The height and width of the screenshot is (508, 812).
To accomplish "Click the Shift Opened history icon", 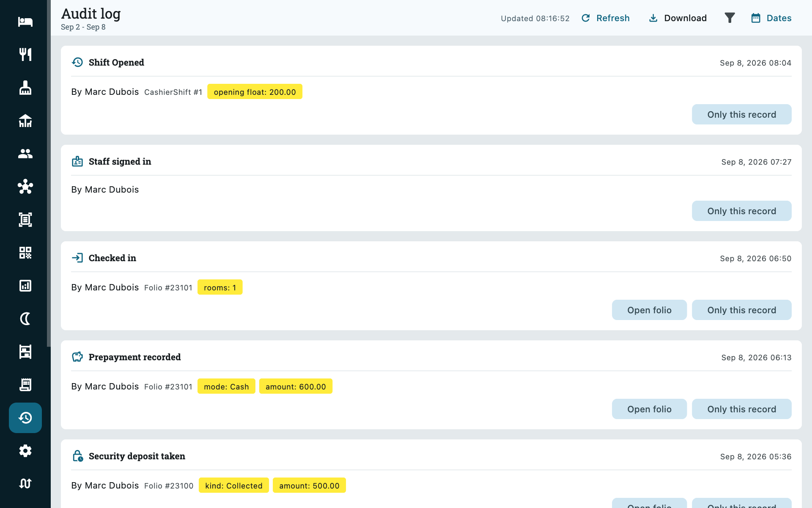I will (77, 62).
